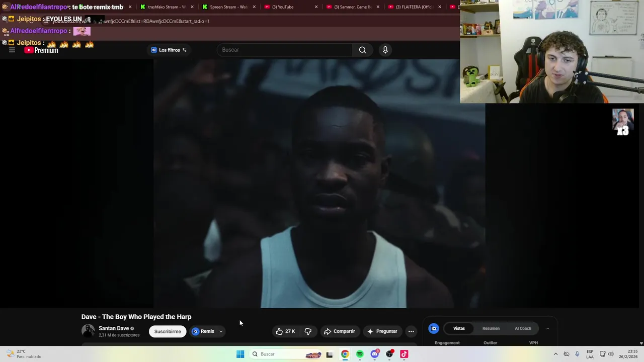Close the Sammer, Came Be tab
The image size is (644, 362).
tap(378, 7)
